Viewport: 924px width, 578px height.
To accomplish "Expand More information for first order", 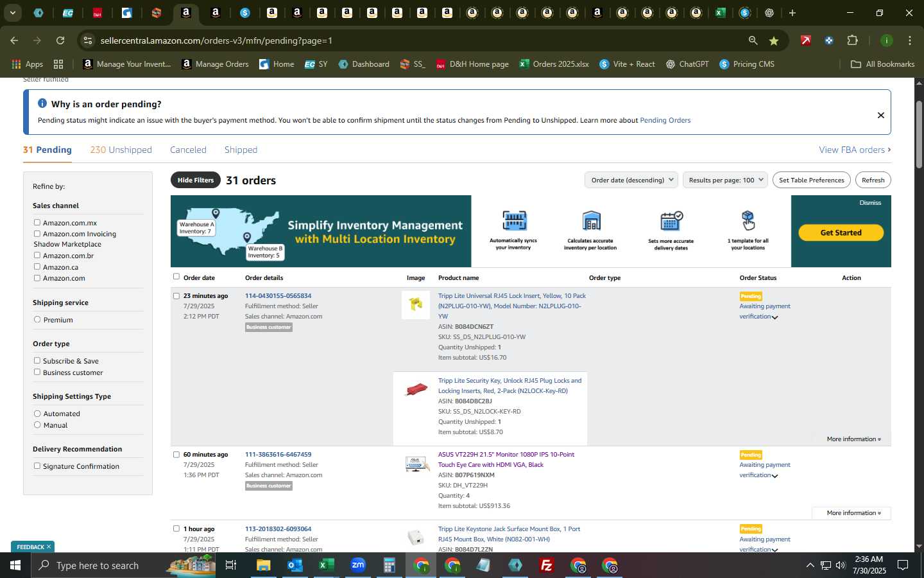I will [x=853, y=439].
